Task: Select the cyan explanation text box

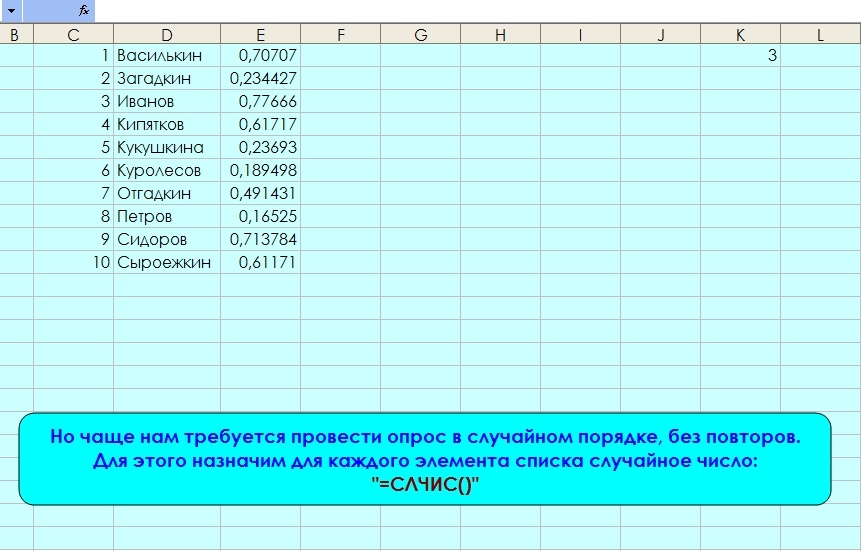Action: [425, 459]
